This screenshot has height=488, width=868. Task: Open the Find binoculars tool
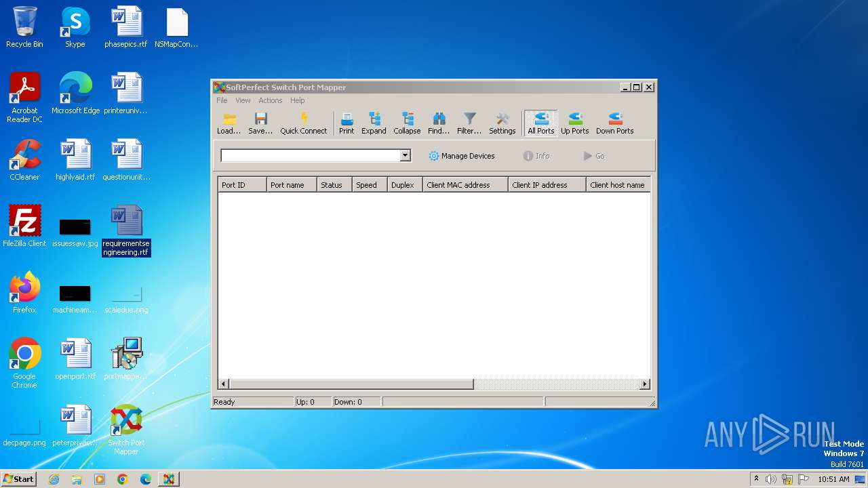[x=439, y=123]
